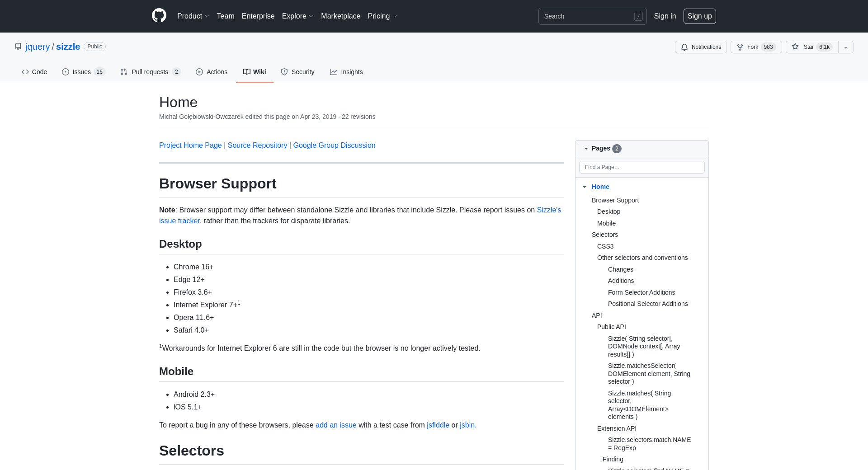Open the Pull requests tab

[x=150, y=72]
